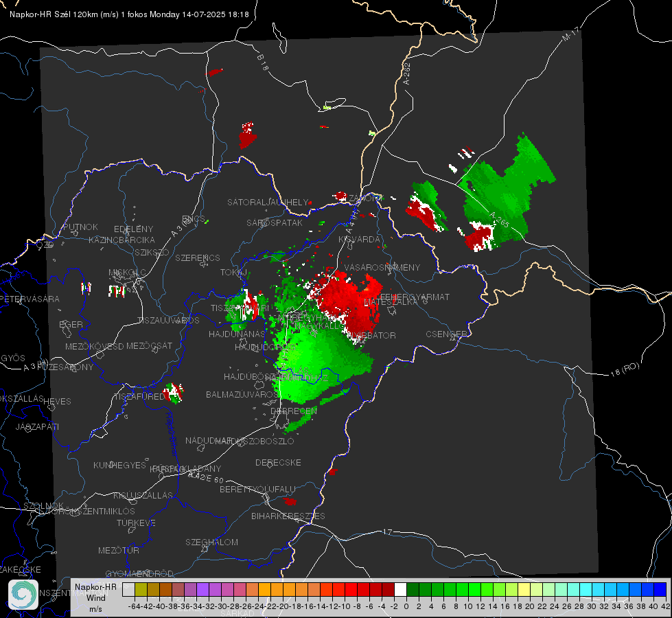Click the A-262 road label
Viewport: 672px width, 618px height.
[x=407, y=73]
